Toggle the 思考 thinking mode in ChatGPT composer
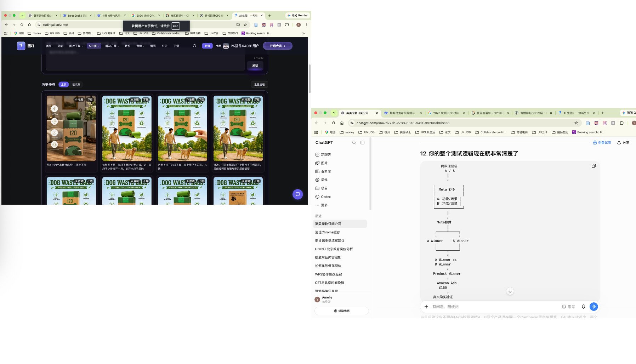 click(x=568, y=307)
